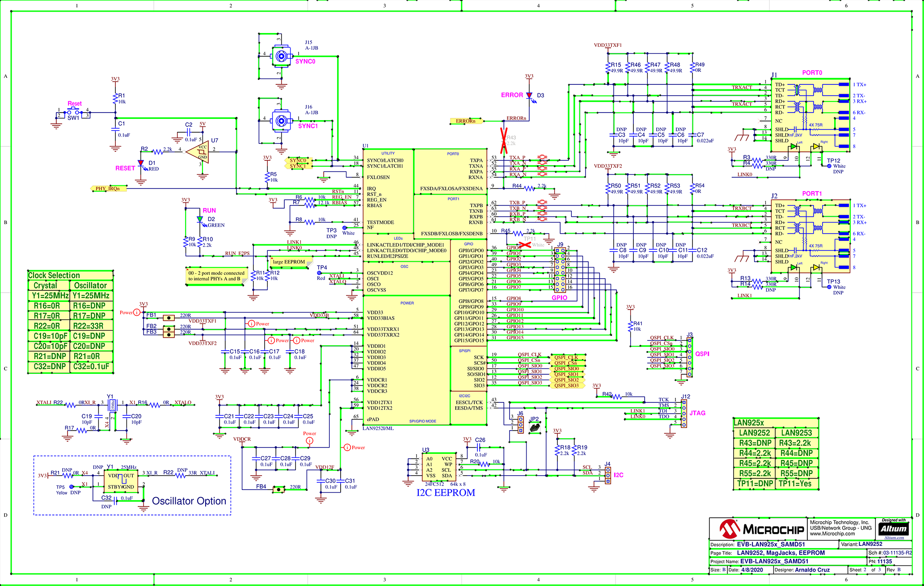Open the Altium.com link under logo
Screen dimensions: 924x586
[x=894, y=538]
